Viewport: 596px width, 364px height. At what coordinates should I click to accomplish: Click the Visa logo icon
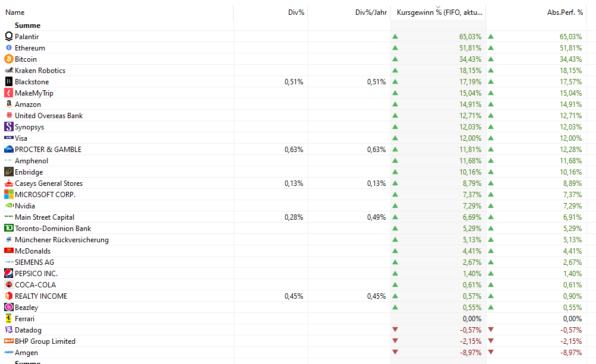[9, 138]
